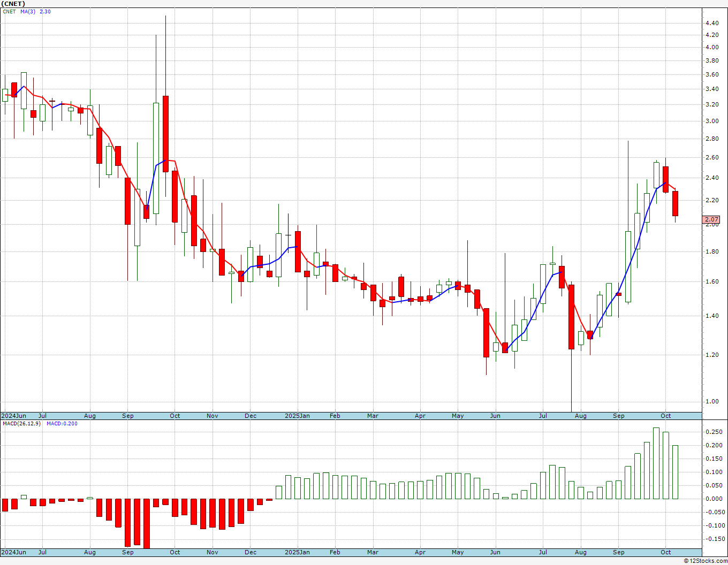
Task: Click Dec under the MACD panel
Action: pyautogui.click(x=251, y=552)
